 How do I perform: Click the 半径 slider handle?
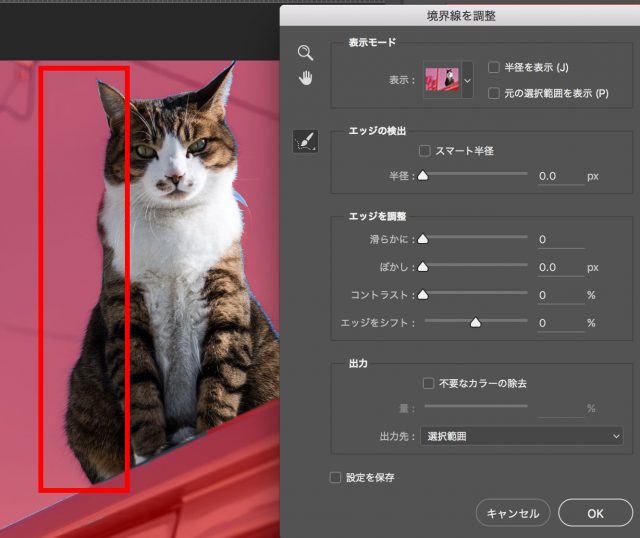point(422,175)
